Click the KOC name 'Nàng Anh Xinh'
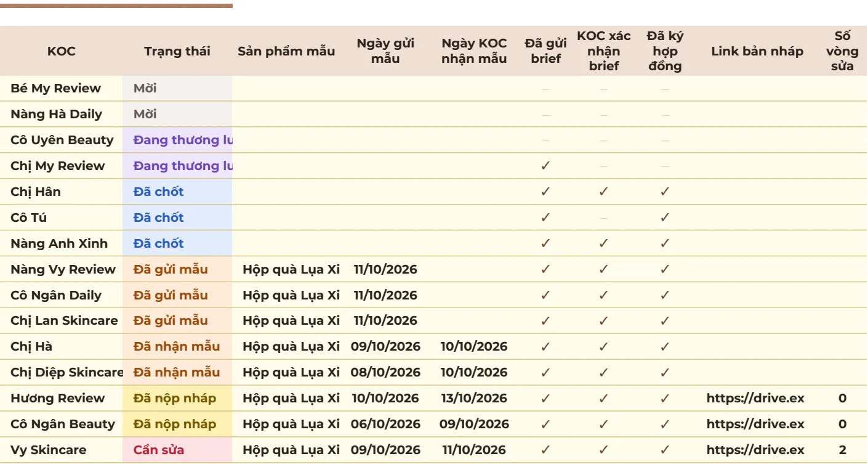The height and width of the screenshot is (464, 868). [x=59, y=243]
